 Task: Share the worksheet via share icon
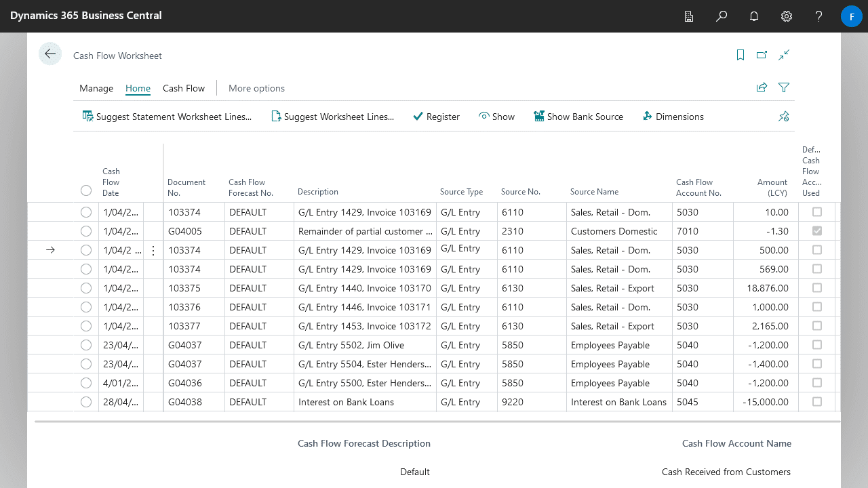(762, 87)
